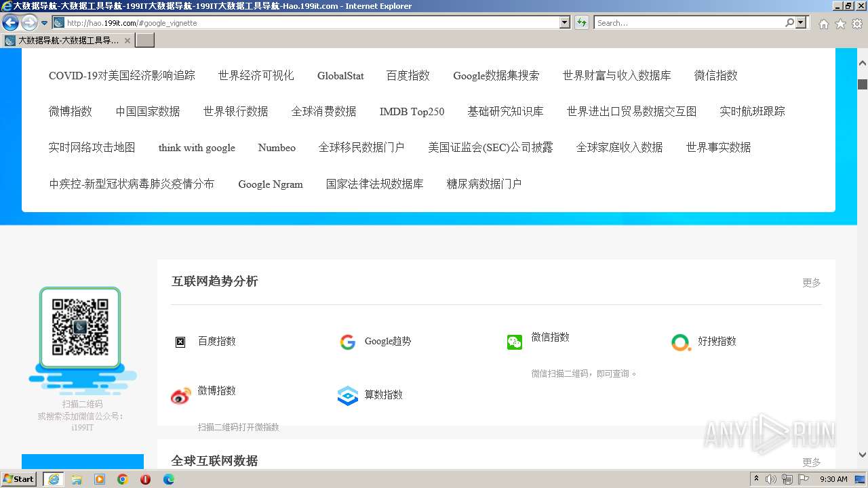
Task: Open the 好搜指数 text link
Action: tap(717, 342)
